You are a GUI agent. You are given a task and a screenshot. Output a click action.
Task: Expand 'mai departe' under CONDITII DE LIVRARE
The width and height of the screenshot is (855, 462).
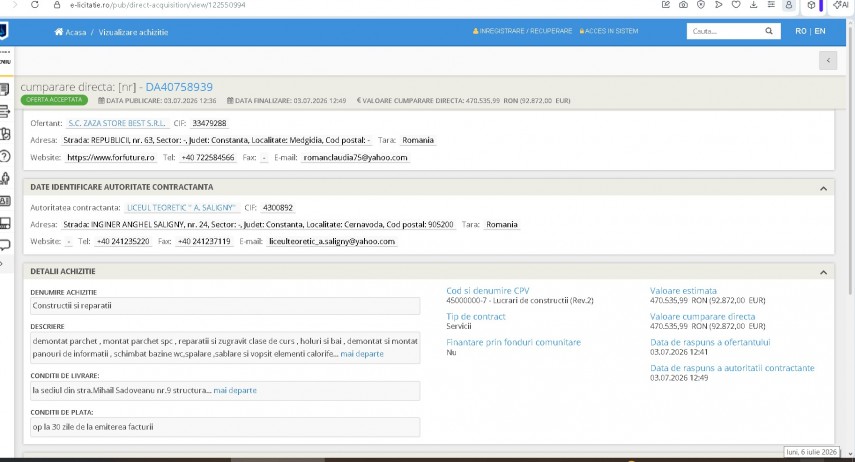(x=235, y=391)
